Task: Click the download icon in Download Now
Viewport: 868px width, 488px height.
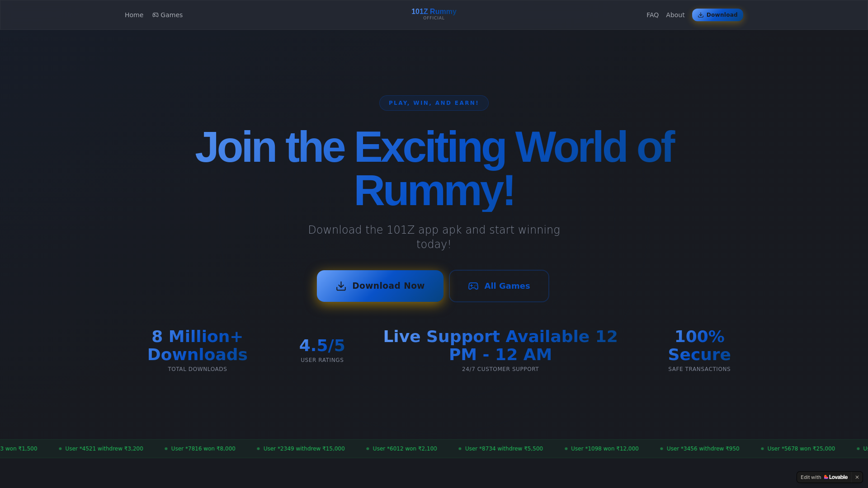Action: [x=341, y=286]
